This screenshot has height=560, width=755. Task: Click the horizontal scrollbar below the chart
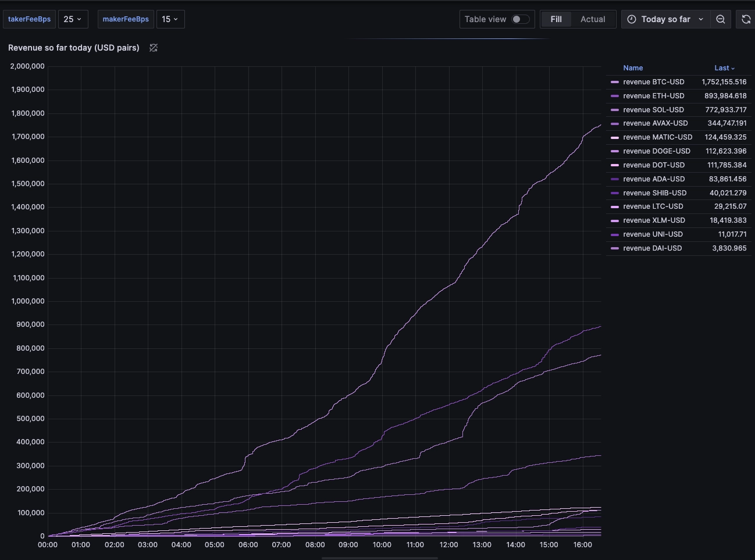click(x=379, y=558)
